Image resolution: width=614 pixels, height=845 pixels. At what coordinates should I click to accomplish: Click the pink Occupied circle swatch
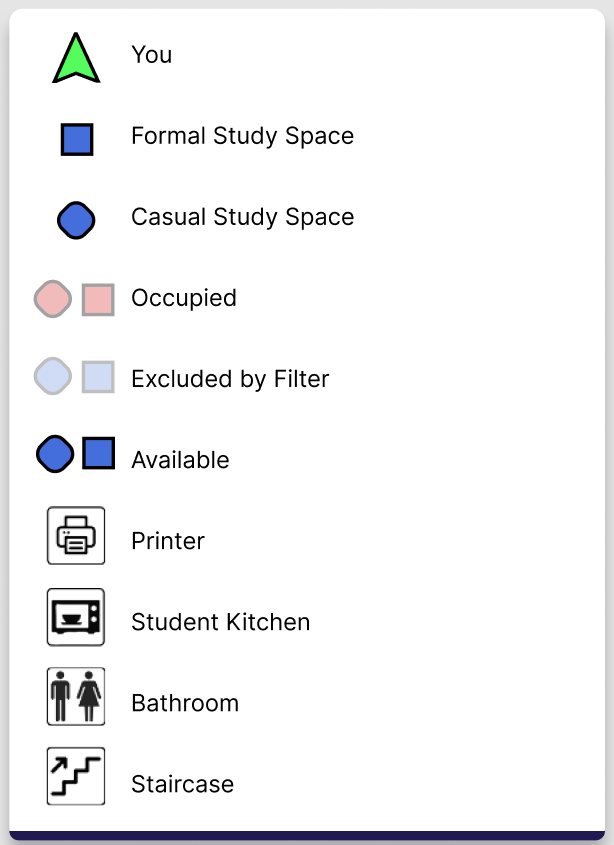pos(53,299)
